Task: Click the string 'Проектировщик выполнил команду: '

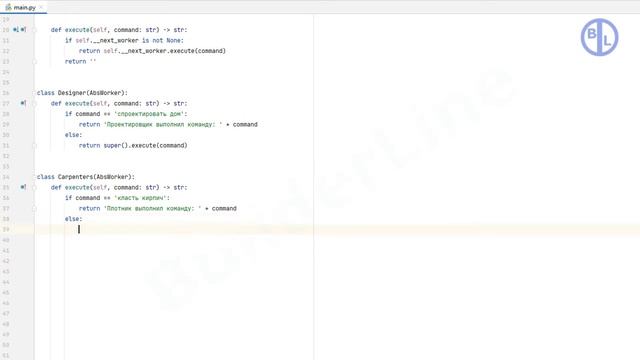Action: tap(163, 124)
